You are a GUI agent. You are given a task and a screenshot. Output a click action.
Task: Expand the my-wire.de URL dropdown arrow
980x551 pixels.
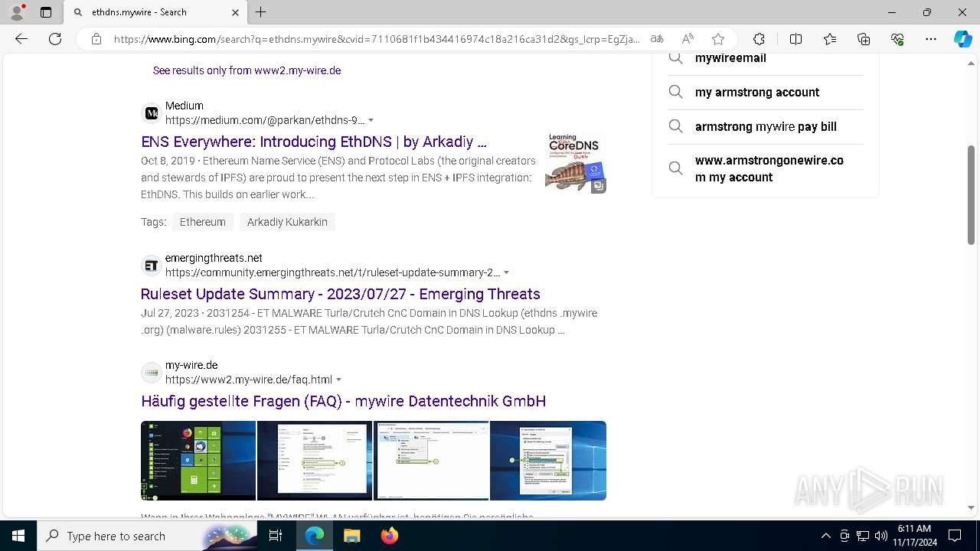339,380
